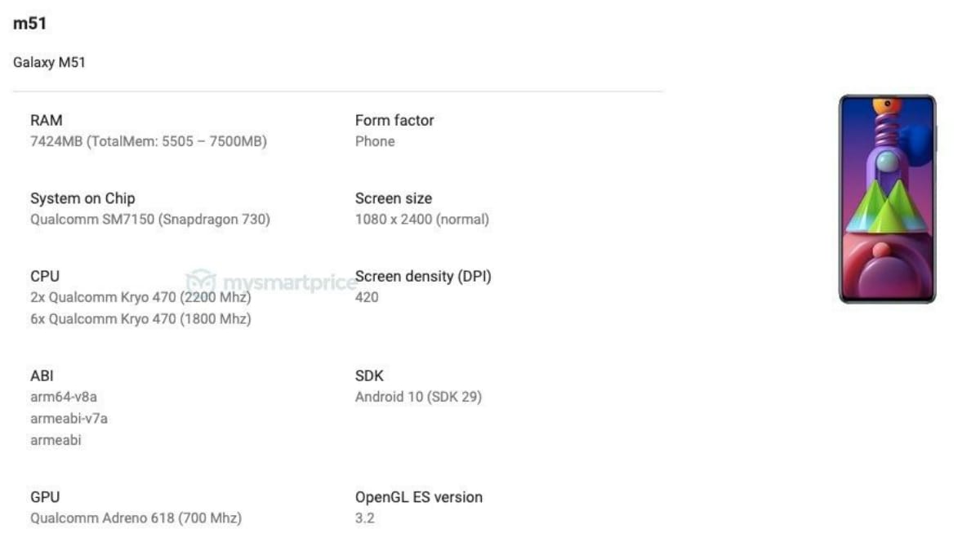
Task: Click the mysmartprice watermark logo icon
Action: click(199, 282)
